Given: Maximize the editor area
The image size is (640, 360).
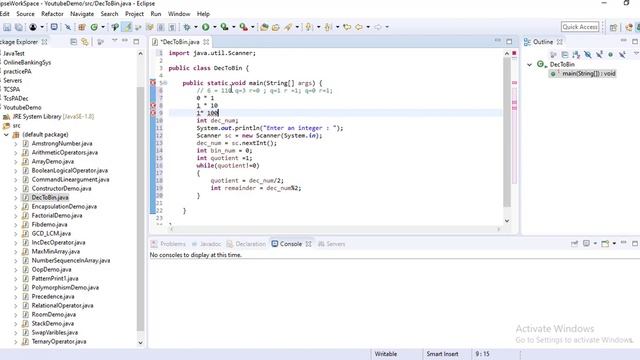Looking at the screenshot, I should pos(509,42).
